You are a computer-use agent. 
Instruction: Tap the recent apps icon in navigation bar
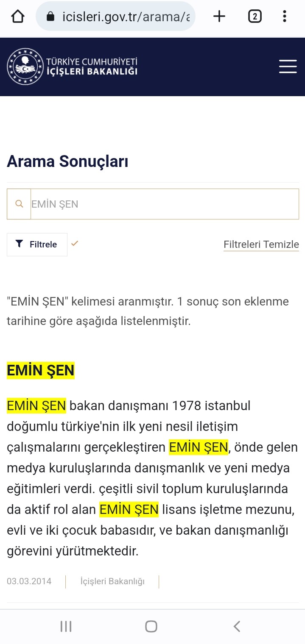tap(66, 626)
